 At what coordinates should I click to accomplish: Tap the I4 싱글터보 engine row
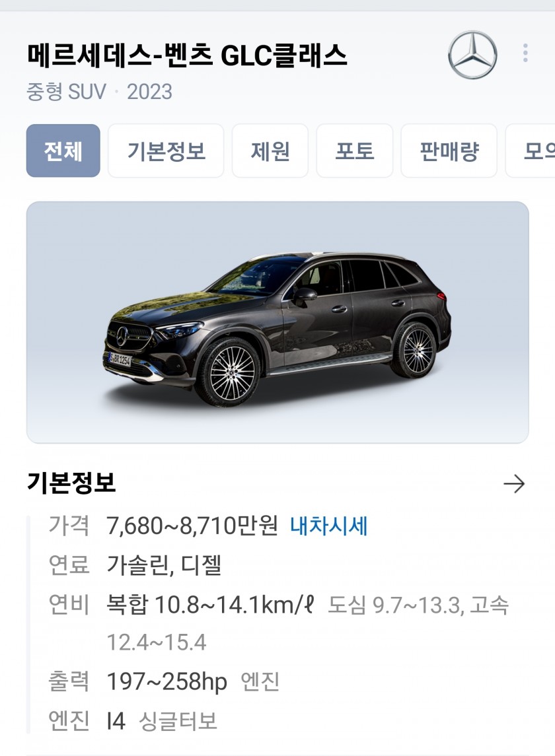(133, 721)
